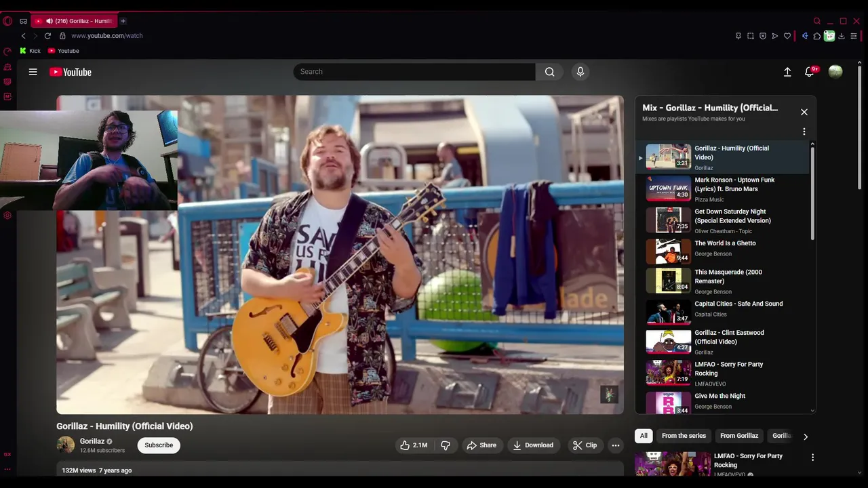View site security lock info

click(62, 36)
